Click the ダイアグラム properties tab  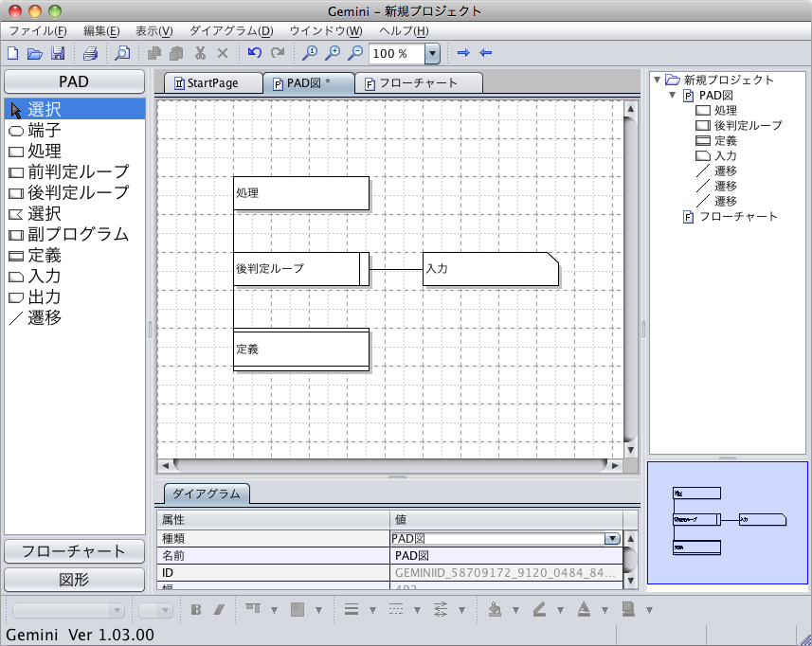pyautogui.click(x=207, y=493)
